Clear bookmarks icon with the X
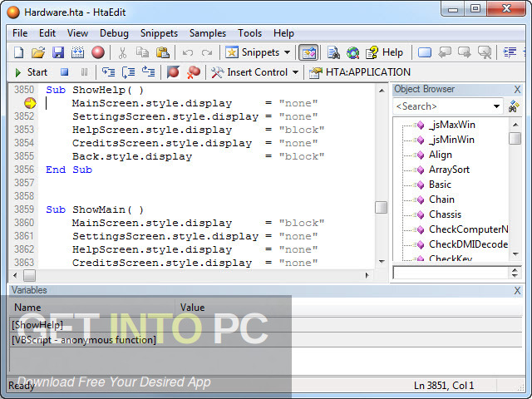 pos(484,52)
